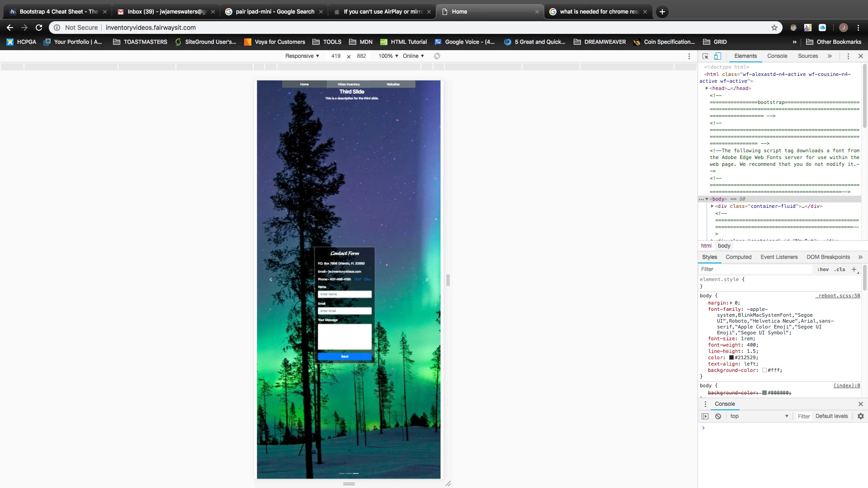Click the new style rule plus icon

point(854,269)
